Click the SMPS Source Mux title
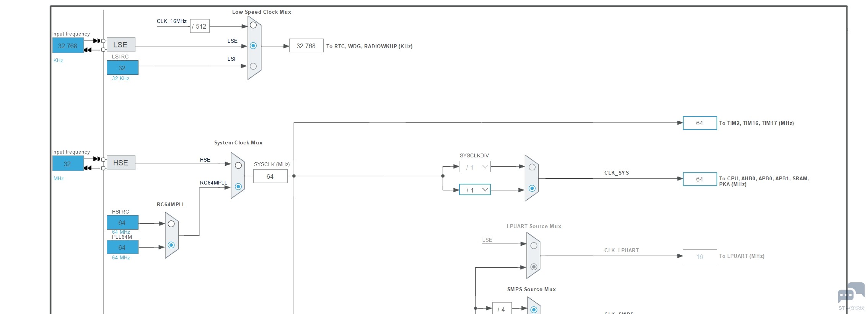The width and height of the screenshot is (868, 314). point(531,290)
